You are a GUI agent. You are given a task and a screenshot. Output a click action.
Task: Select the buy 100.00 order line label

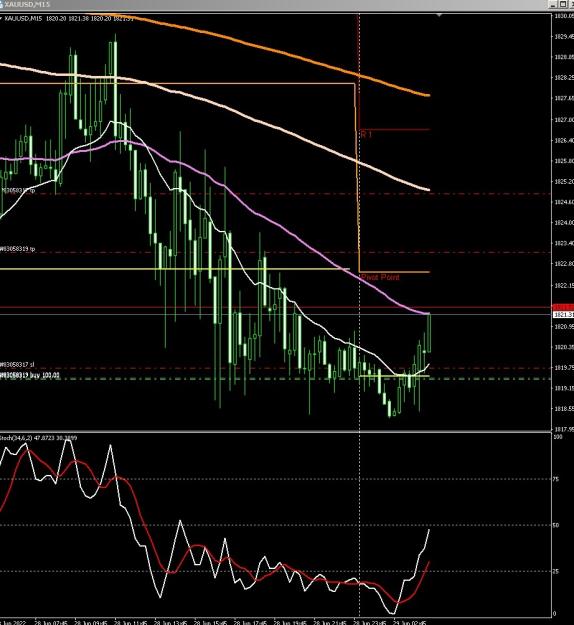pos(30,375)
